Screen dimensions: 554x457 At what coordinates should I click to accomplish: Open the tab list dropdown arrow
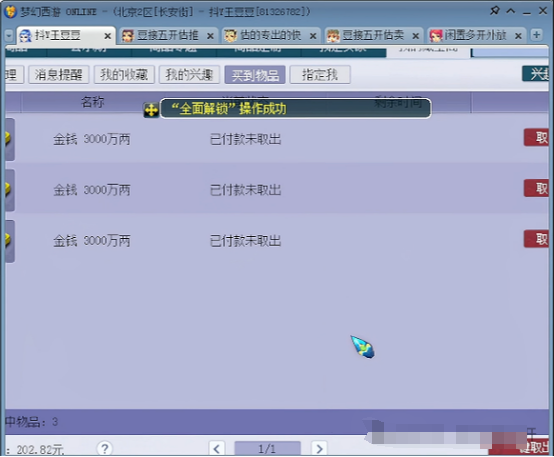[x=9, y=35]
